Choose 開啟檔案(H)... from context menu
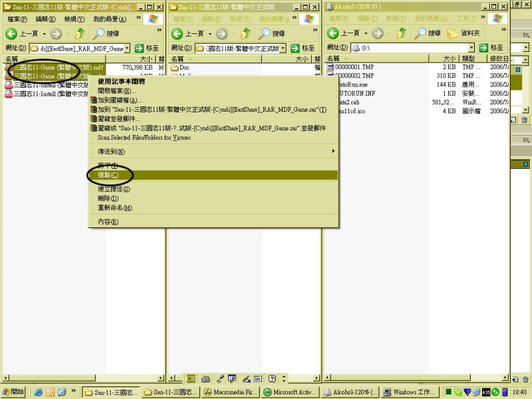Viewport: 532px width, 399px height. click(213, 91)
